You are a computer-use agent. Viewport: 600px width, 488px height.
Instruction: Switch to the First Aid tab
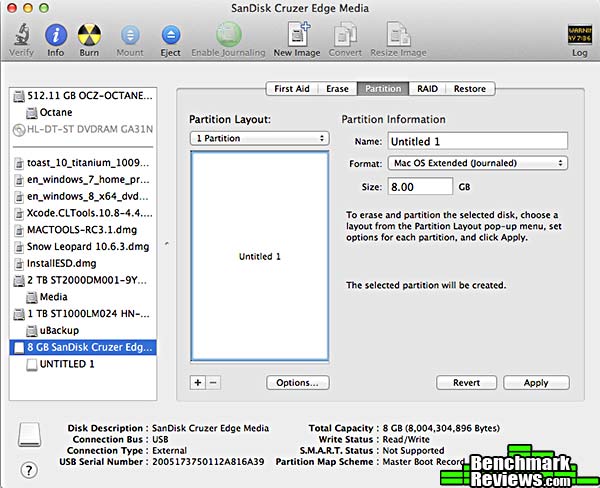click(292, 89)
